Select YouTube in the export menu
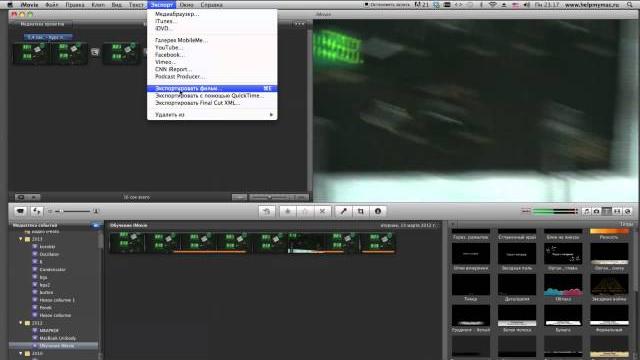640x360 pixels. [x=212, y=47]
